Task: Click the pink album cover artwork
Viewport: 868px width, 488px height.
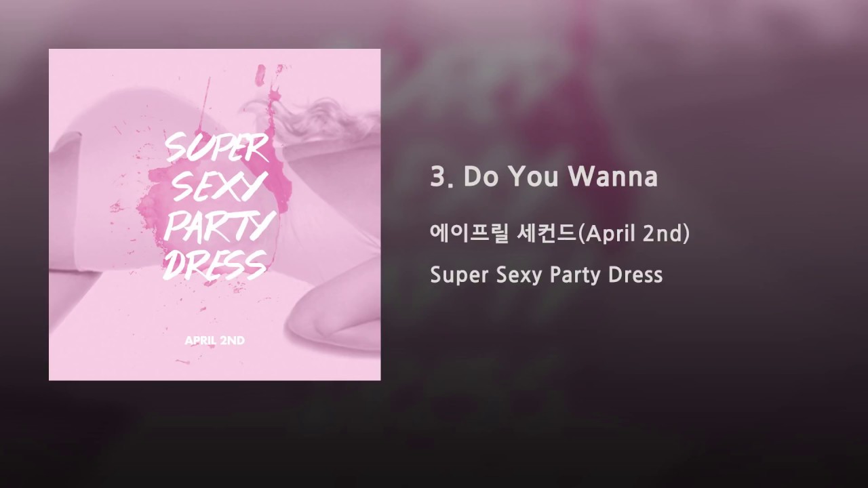Action: click(x=214, y=214)
